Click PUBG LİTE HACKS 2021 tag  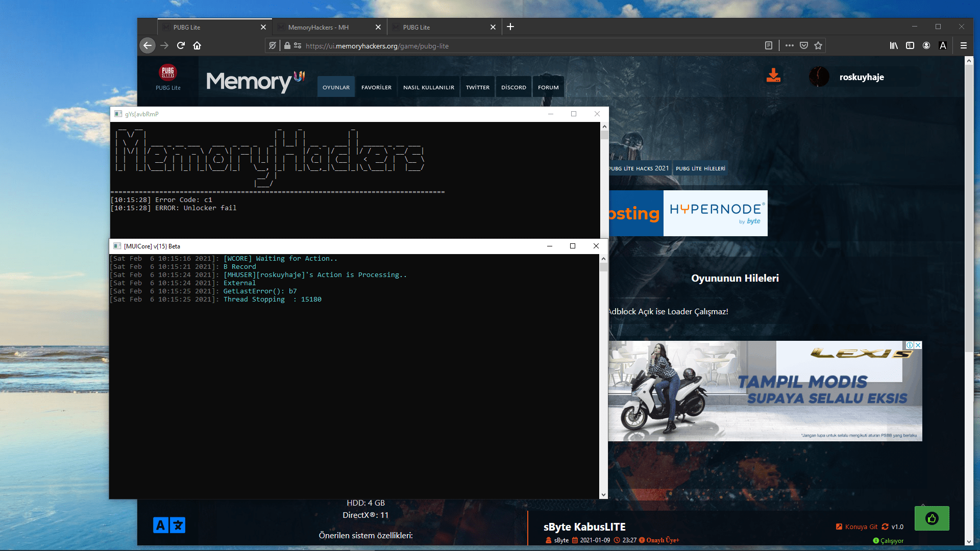[640, 168]
